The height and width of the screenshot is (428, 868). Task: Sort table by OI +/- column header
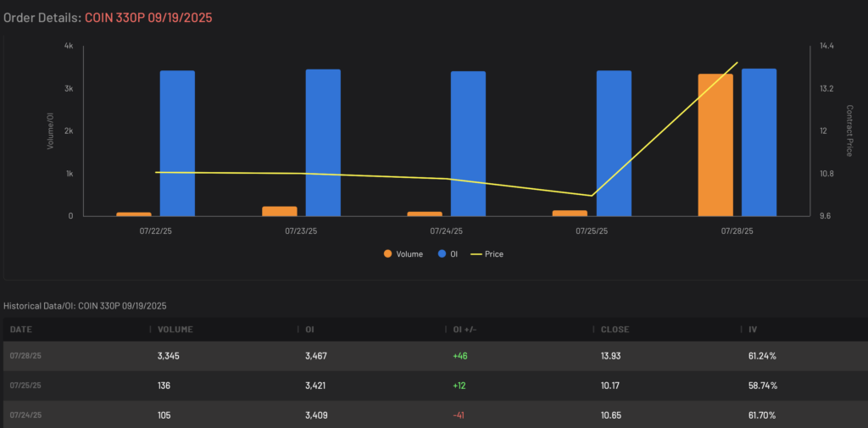[465, 329]
